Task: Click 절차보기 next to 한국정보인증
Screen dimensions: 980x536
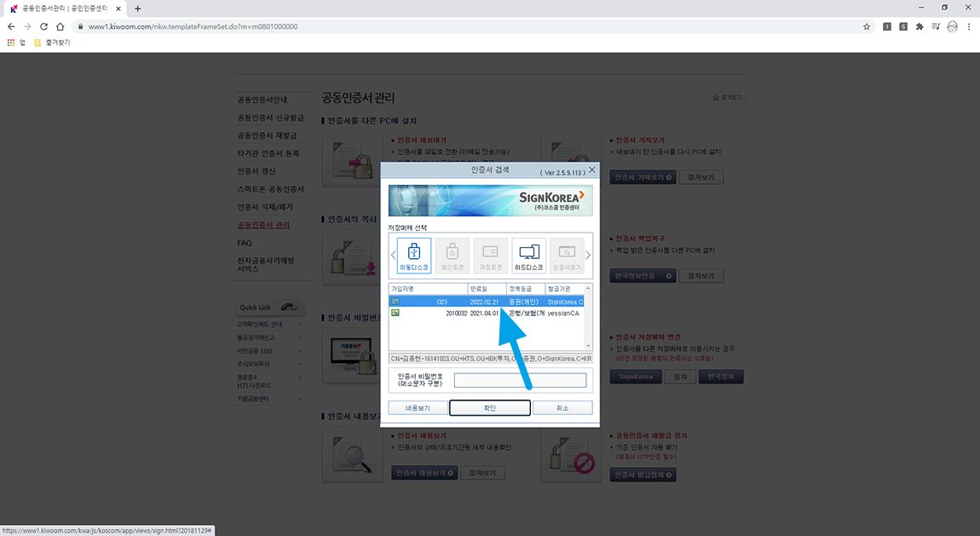Action: pos(700,276)
